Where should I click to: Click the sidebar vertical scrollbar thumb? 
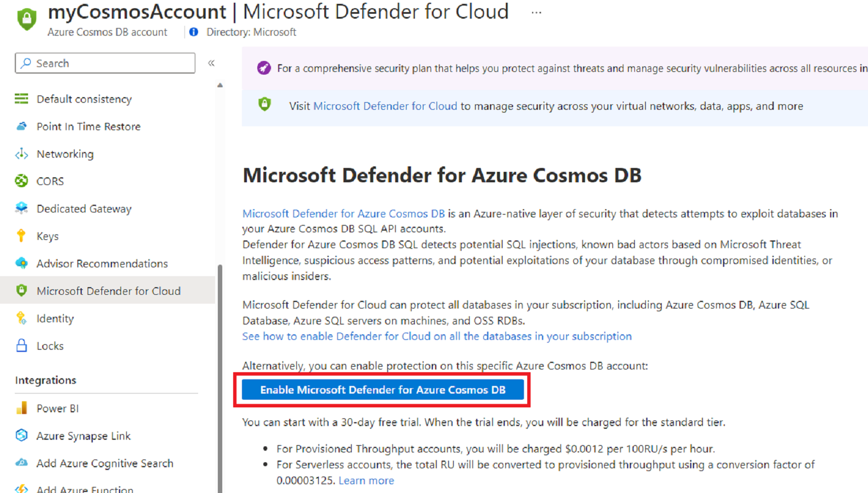tap(220, 379)
